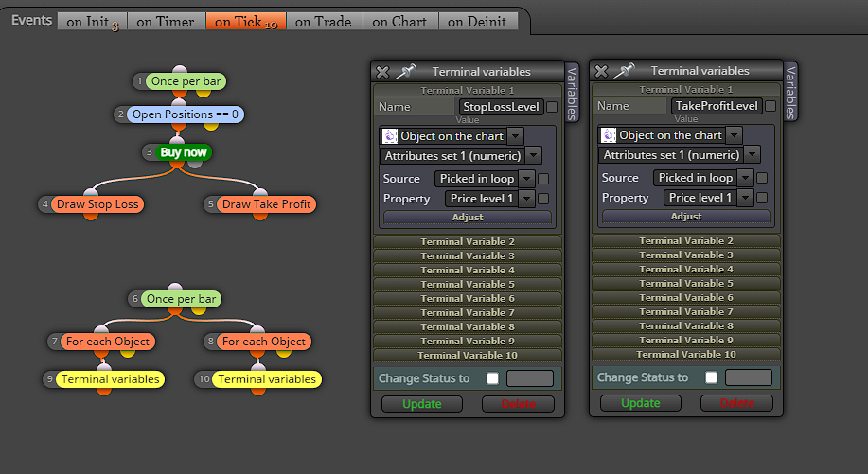
Task: Expand Terminal Variable 7 in TakeProfitLevel panel
Action: pyautogui.click(x=686, y=311)
